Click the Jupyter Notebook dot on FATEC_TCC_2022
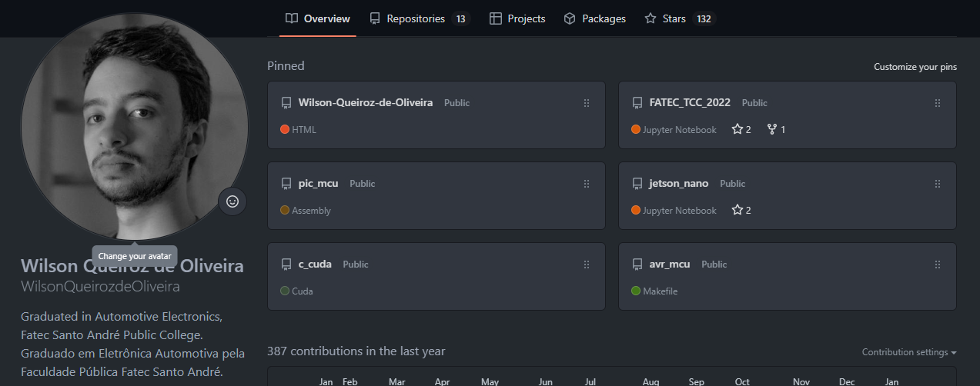The width and height of the screenshot is (980, 386). [636, 129]
